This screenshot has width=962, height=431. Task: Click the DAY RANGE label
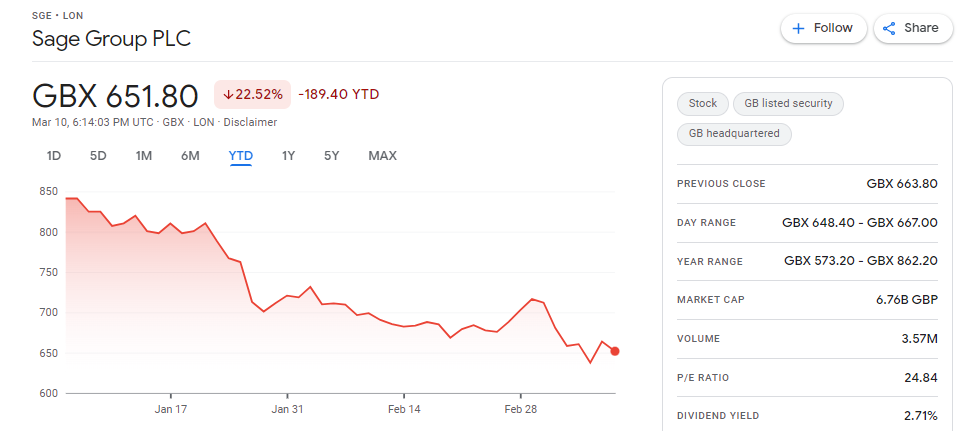pyautogui.click(x=706, y=223)
